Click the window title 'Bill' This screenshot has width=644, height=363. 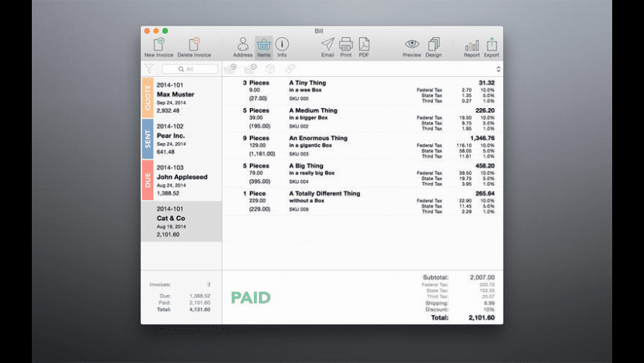pyautogui.click(x=319, y=31)
